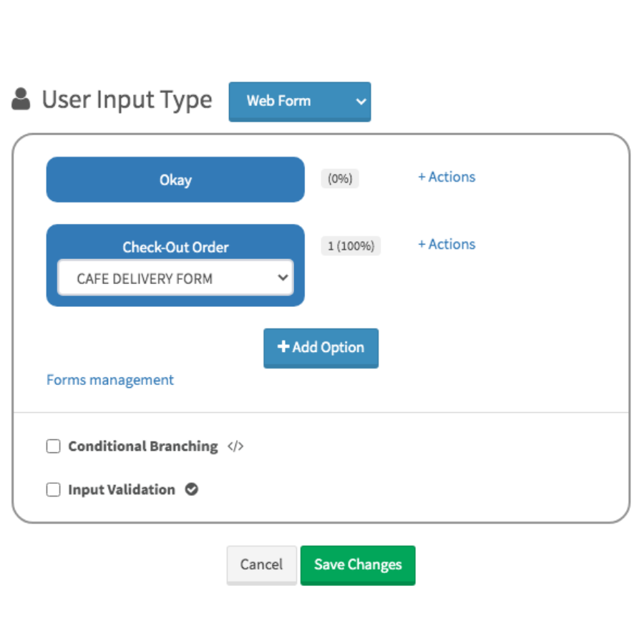Click the Check-Out Order option title
Screen dimensions: 644x644
pos(175,247)
